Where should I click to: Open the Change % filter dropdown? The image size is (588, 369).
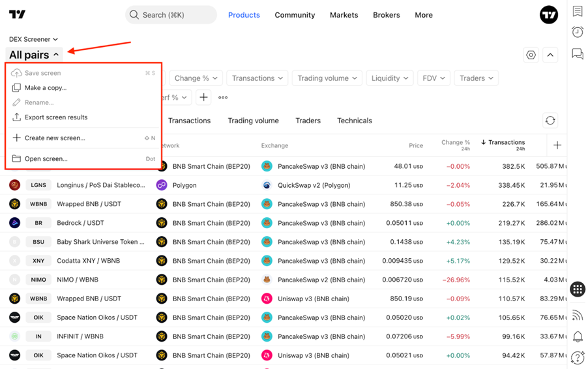click(196, 78)
